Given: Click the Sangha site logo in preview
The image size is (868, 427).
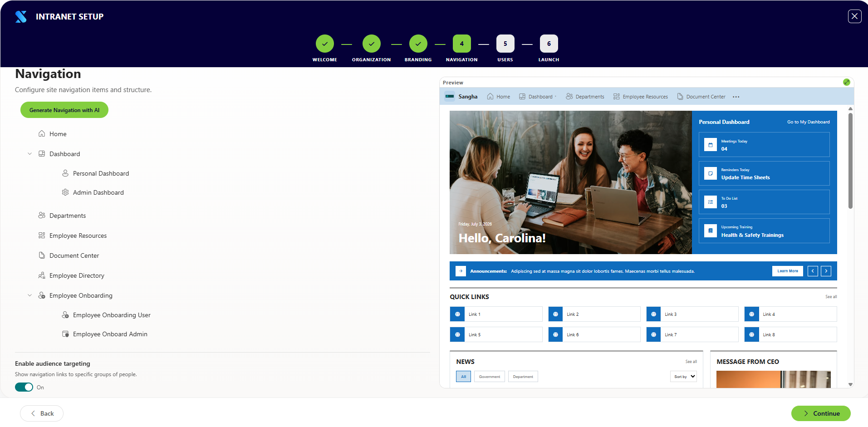Looking at the screenshot, I should (450, 96).
